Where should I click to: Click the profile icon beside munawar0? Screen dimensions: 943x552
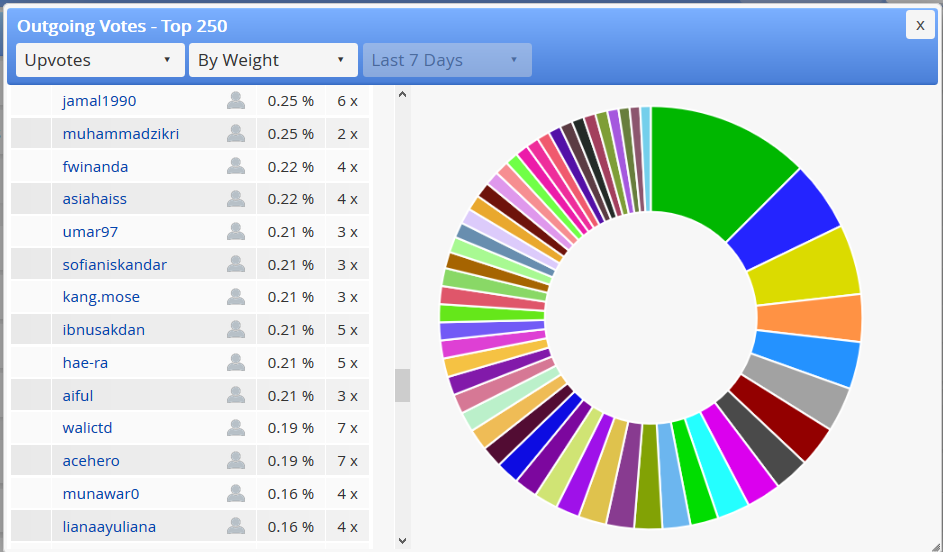tap(236, 493)
